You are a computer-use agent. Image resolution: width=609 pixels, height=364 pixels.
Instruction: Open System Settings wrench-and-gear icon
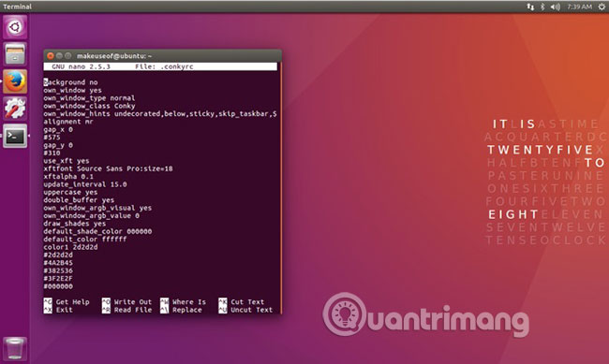[x=15, y=109]
